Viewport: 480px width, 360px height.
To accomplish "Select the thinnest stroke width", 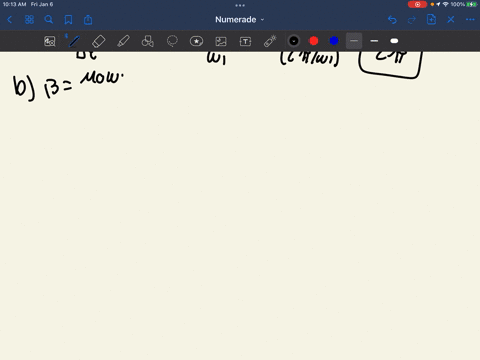I will point(354,41).
